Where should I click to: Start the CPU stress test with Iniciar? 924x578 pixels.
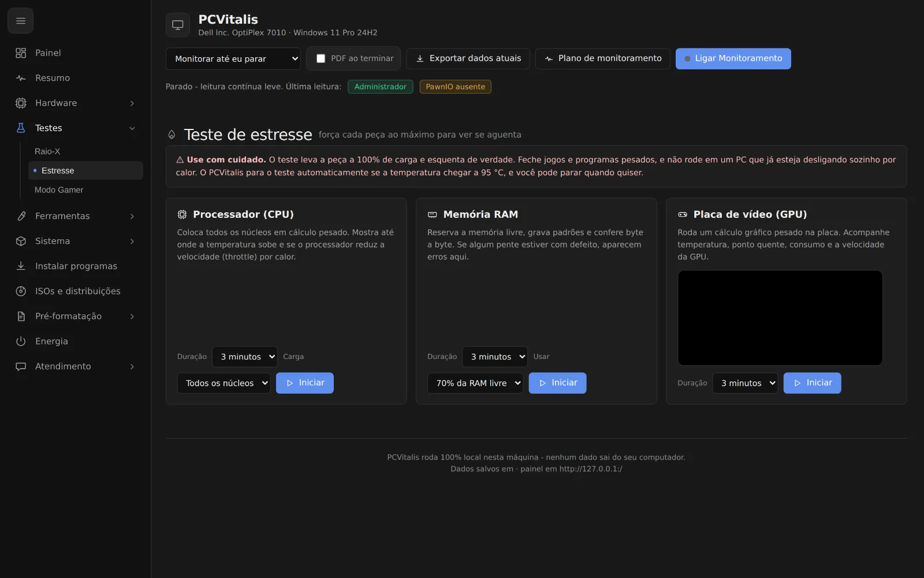[x=305, y=383]
